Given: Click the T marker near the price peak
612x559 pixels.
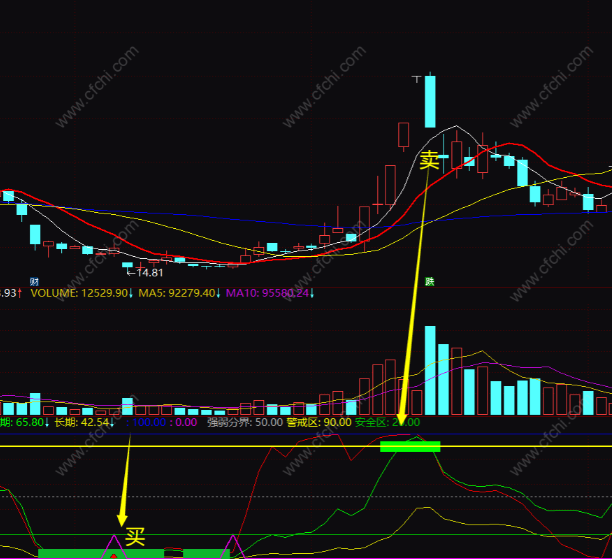Looking at the screenshot, I should (x=416, y=79).
